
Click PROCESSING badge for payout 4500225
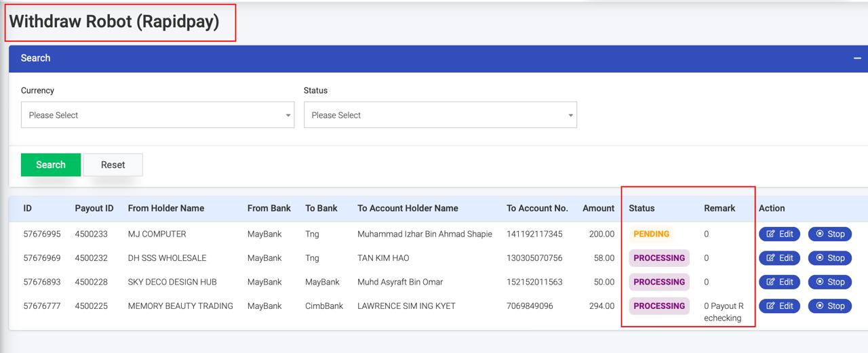click(x=658, y=306)
